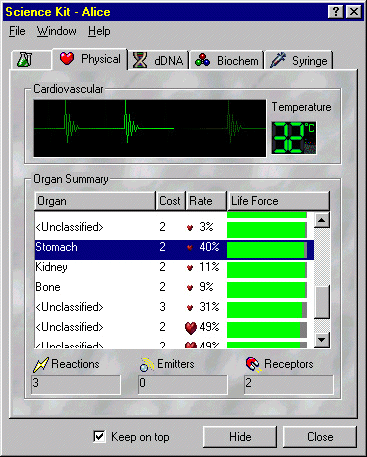The image size is (367, 457).
Task: Open the Syringe tab
Action: click(299, 61)
